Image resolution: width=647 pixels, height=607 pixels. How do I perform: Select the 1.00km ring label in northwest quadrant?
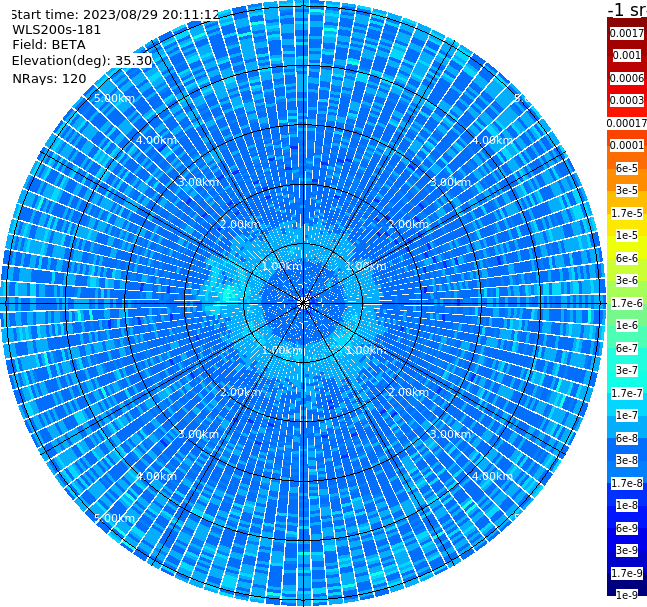tap(283, 266)
